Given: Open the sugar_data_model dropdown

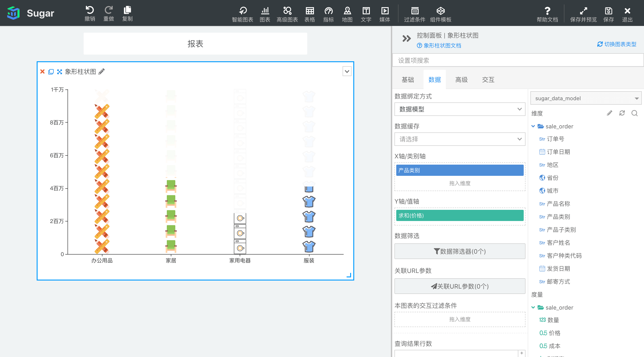Looking at the screenshot, I should (x=586, y=98).
